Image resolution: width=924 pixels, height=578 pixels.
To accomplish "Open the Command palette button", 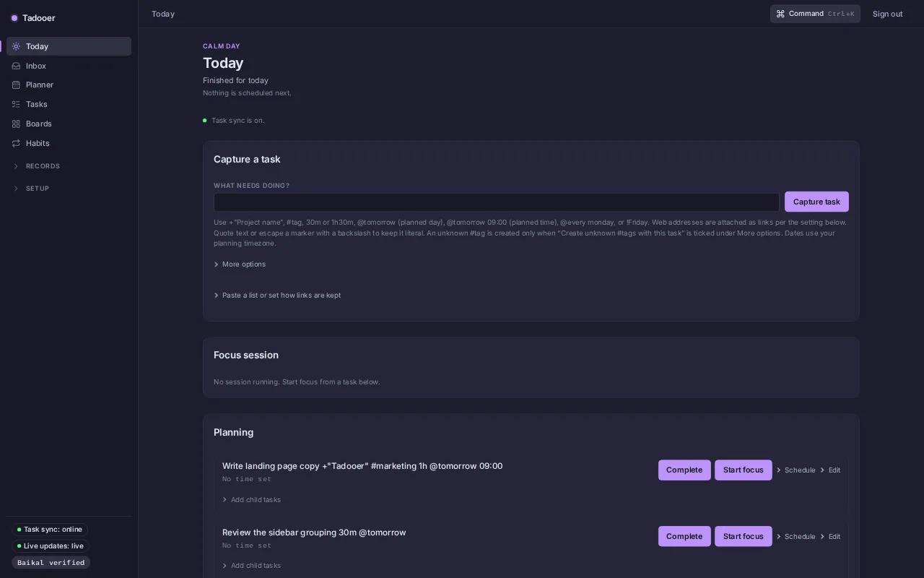I will pyautogui.click(x=815, y=14).
